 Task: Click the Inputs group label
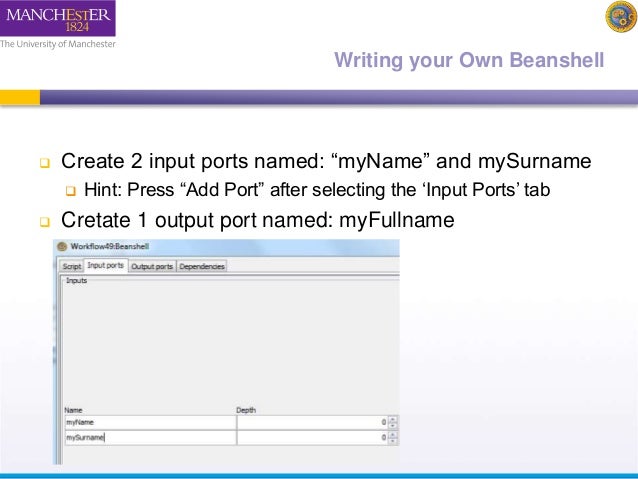pos(76,280)
